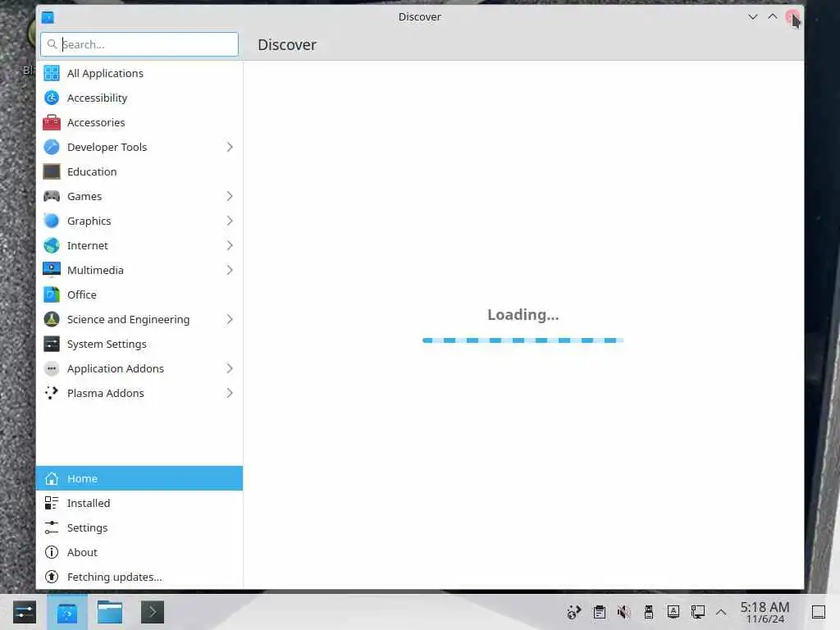Expand the Plasma Addons arrow
Image resolution: width=840 pixels, height=630 pixels.
tap(230, 393)
